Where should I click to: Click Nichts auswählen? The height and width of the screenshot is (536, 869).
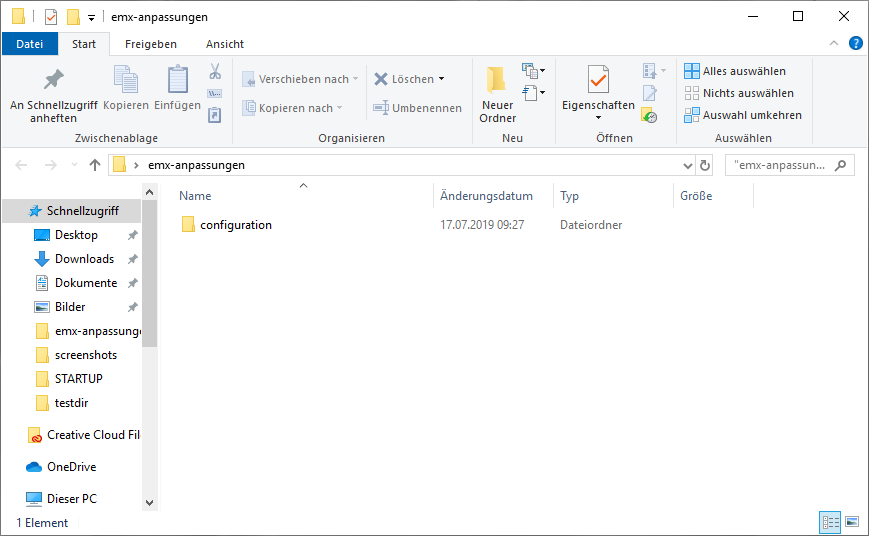coord(739,93)
